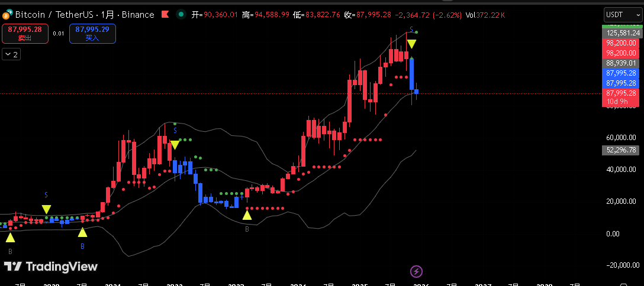Click the low value 83,822.76

click(x=322, y=15)
